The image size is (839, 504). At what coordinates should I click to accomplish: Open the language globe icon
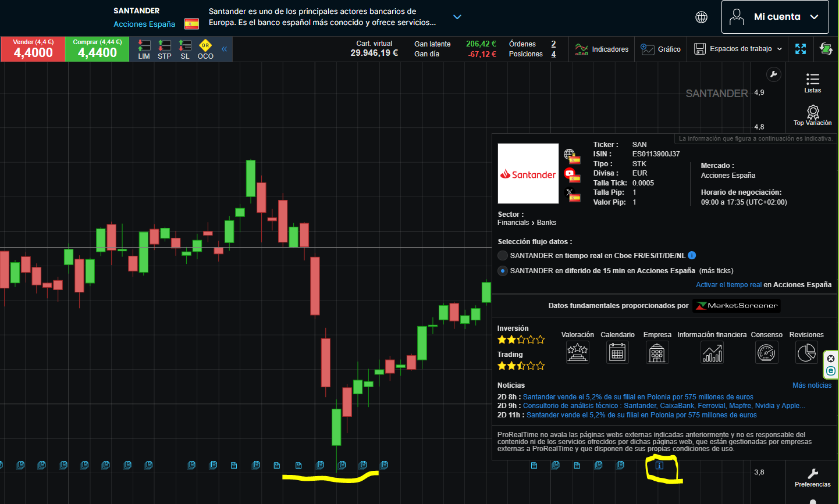[x=702, y=17]
